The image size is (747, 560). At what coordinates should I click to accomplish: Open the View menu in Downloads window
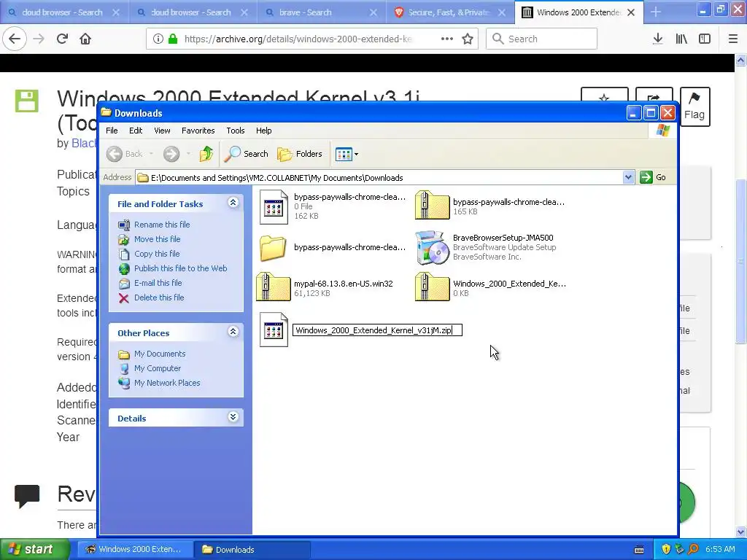(162, 131)
